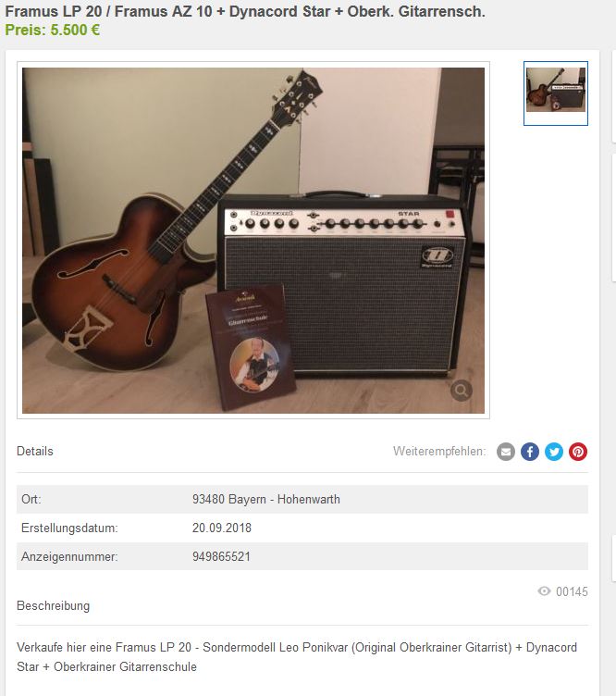Click the listing title Framus LP 20

pyautogui.click(x=245, y=11)
